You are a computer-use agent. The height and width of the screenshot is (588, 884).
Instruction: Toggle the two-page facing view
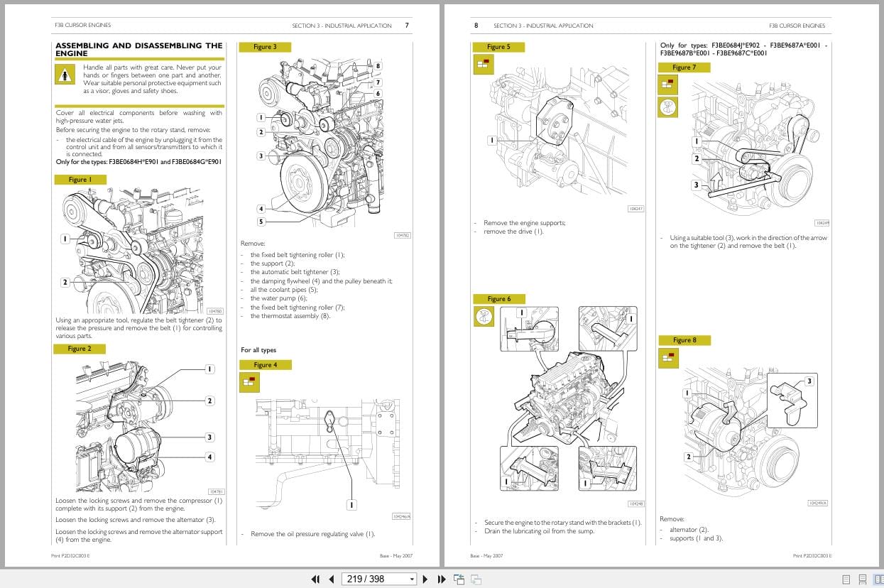tap(880, 579)
